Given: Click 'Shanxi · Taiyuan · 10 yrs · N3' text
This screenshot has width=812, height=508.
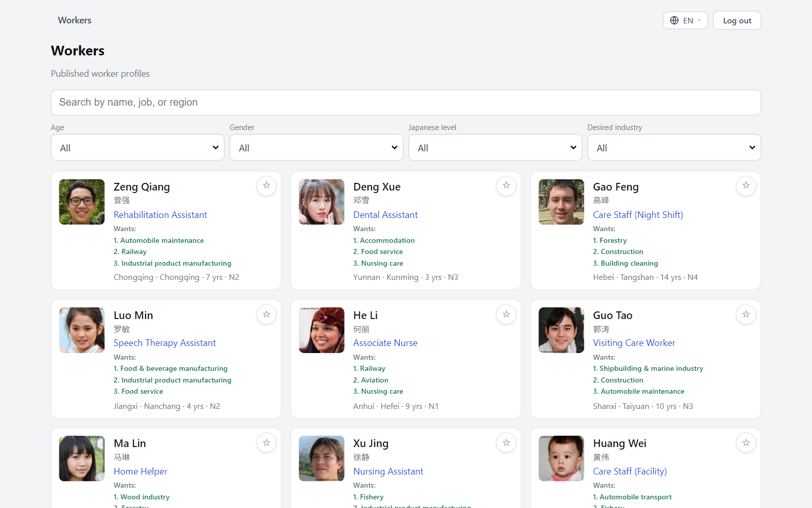Looking at the screenshot, I should pos(643,406).
